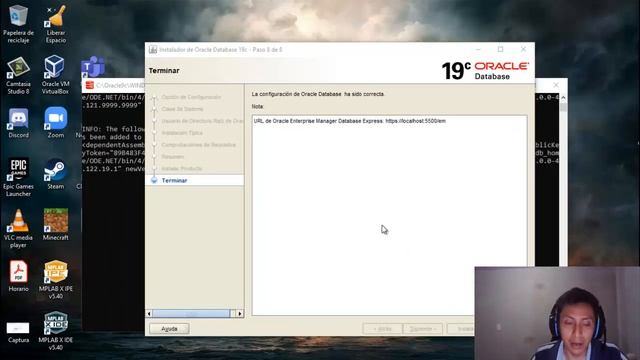Viewport: 640px width, 360px height.
Task: Click the Siguiente button in installer
Action: [422, 329]
